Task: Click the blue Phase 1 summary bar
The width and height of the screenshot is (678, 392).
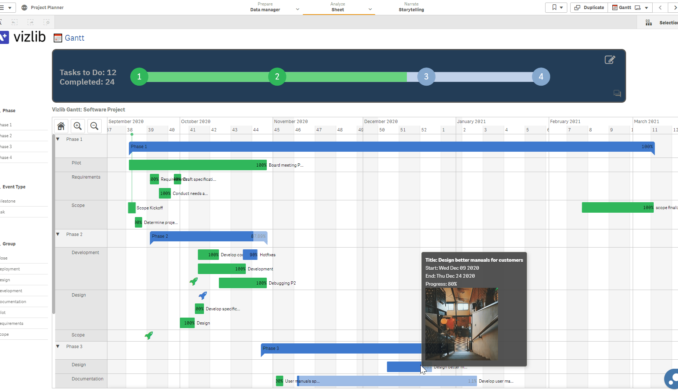Action: [x=392, y=147]
